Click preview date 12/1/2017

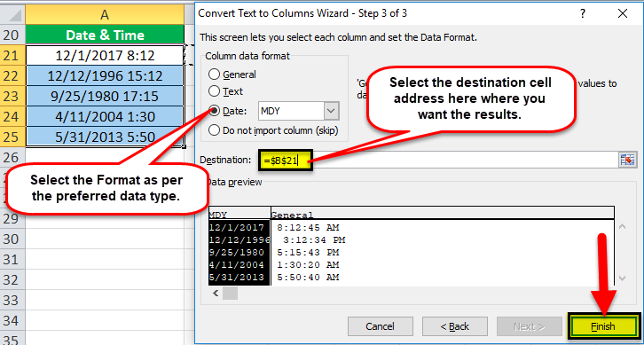(x=237, y=227)
